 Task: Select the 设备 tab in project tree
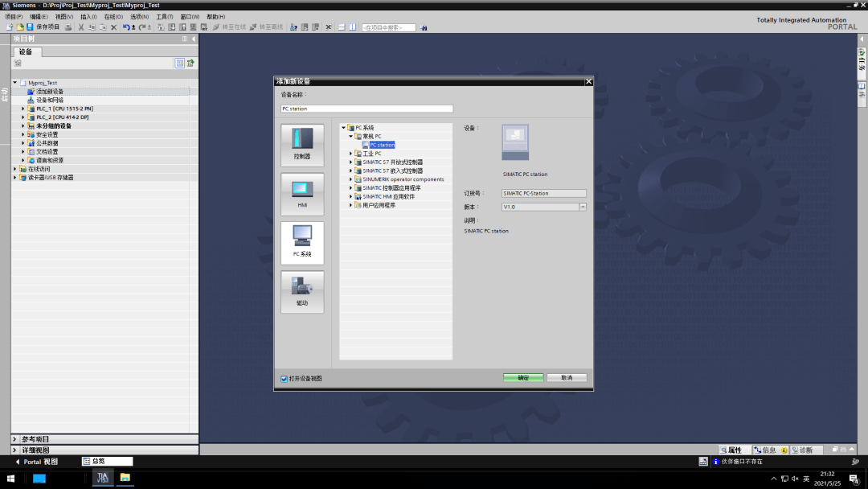coord(26,51)
